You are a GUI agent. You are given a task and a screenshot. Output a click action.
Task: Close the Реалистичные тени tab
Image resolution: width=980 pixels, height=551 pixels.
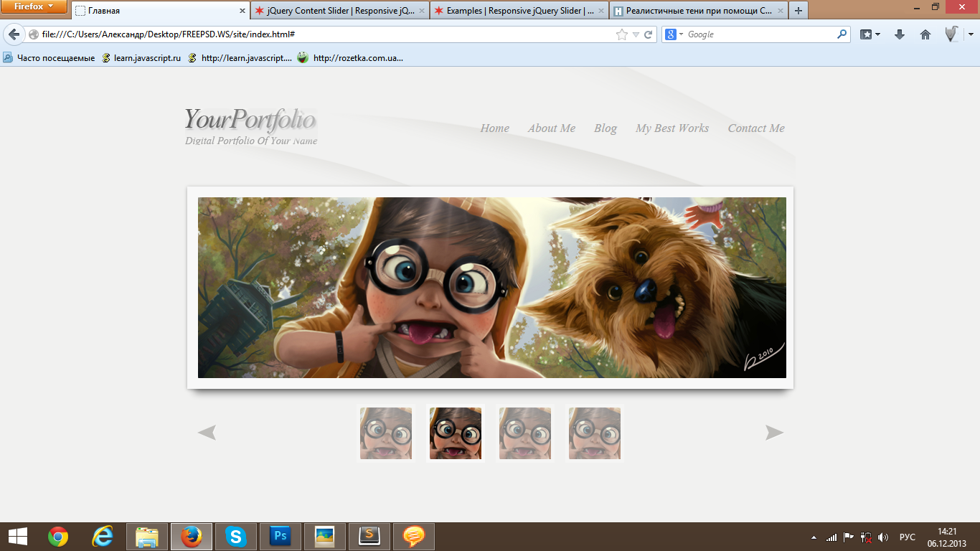(779, 11)
